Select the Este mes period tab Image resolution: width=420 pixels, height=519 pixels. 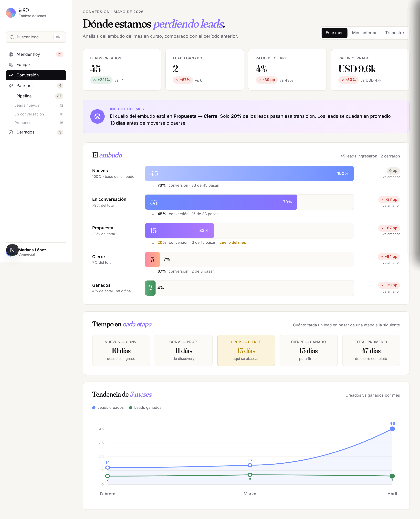point(334,33)
